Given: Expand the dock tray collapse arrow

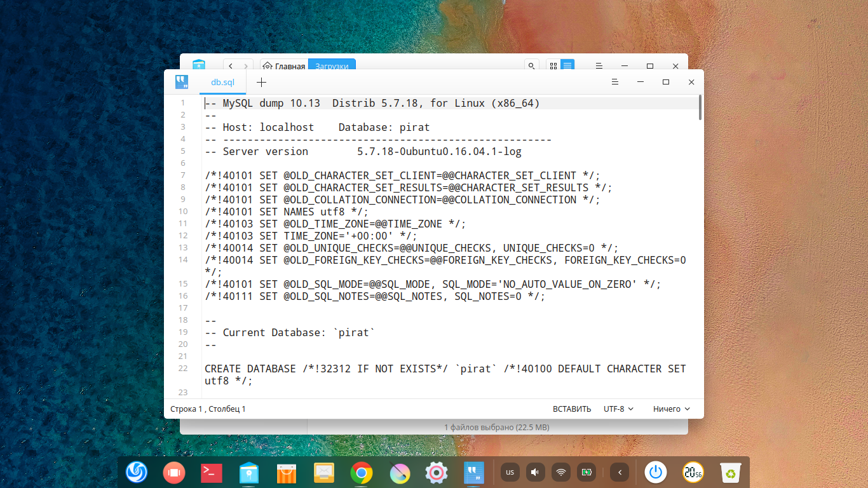Looking at the screenshot, I should [x=620, y=472].
